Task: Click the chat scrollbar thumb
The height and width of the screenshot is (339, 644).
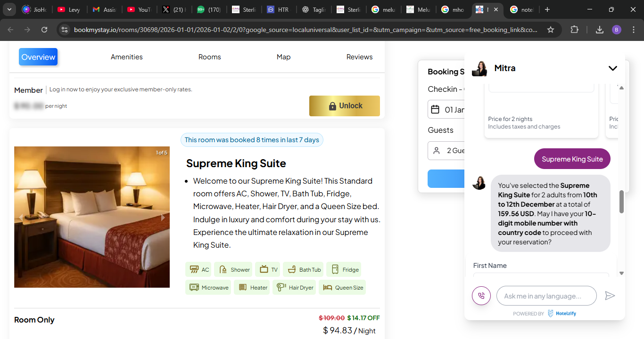Action: pos(621,202)
